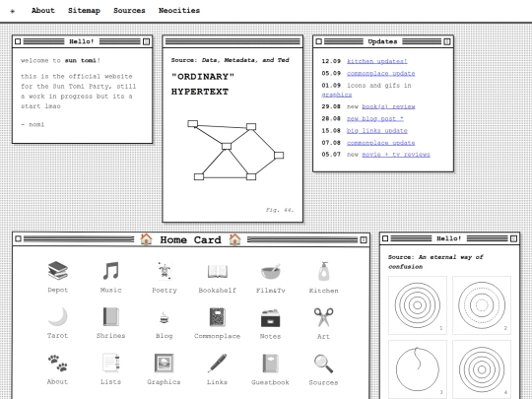Click the About paw prints icon
The height and width of the screenshot is (399, 532).
point(57,363)
